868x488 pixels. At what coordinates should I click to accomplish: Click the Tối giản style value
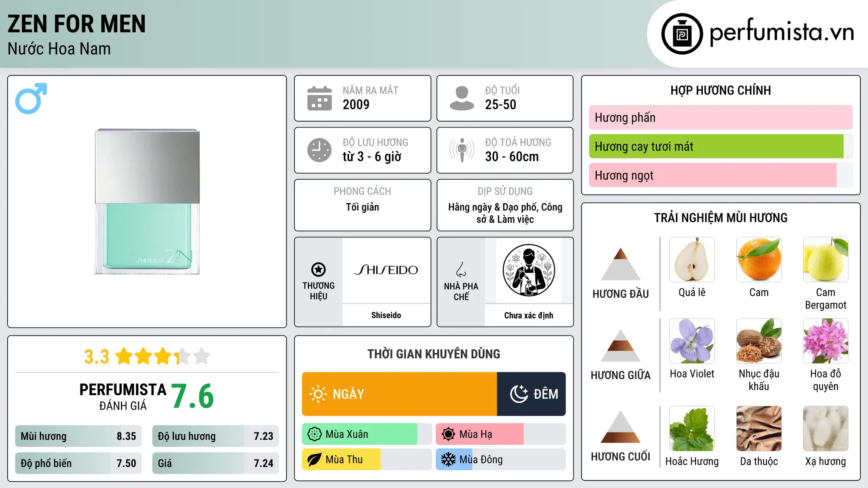[x=362, y=207]
